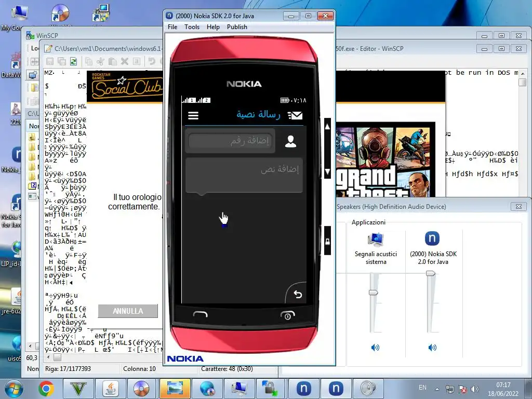
Task: Click paste icon in WinSCP editor toolbar
Action: pyautogui.click(x=112, y=61)
